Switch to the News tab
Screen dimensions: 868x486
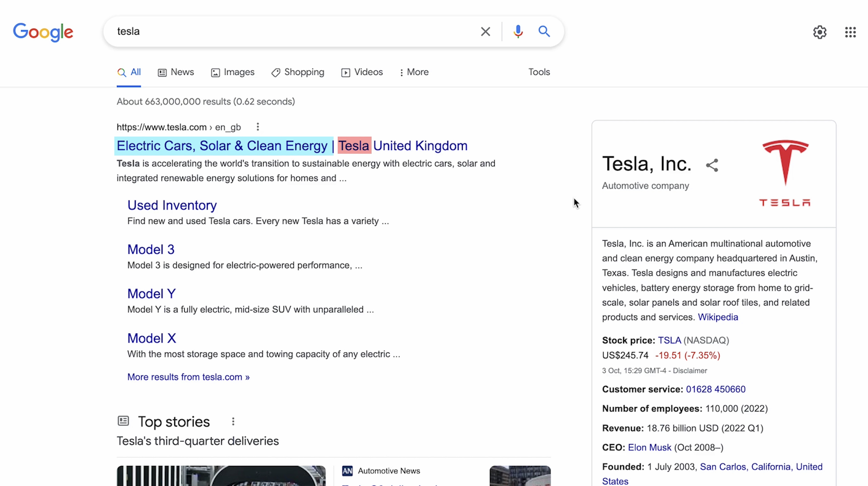176,72
